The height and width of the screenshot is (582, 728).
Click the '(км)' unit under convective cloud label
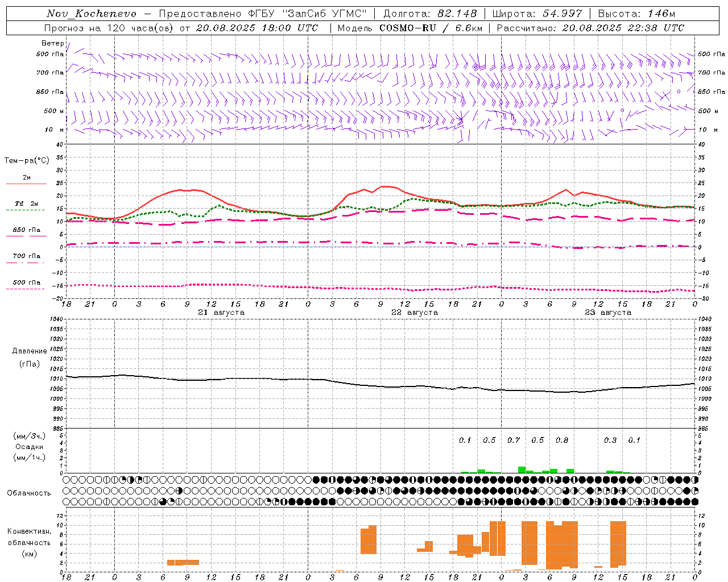(x=29, y=554)
